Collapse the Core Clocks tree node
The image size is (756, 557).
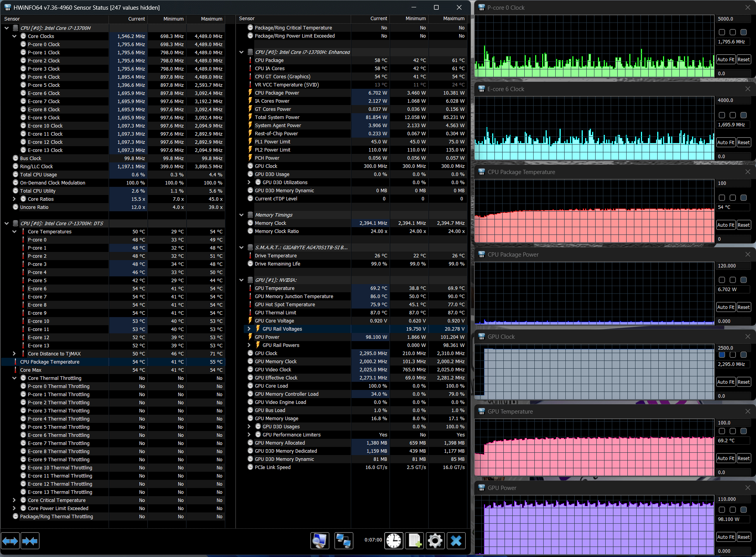tap(14, 36)
